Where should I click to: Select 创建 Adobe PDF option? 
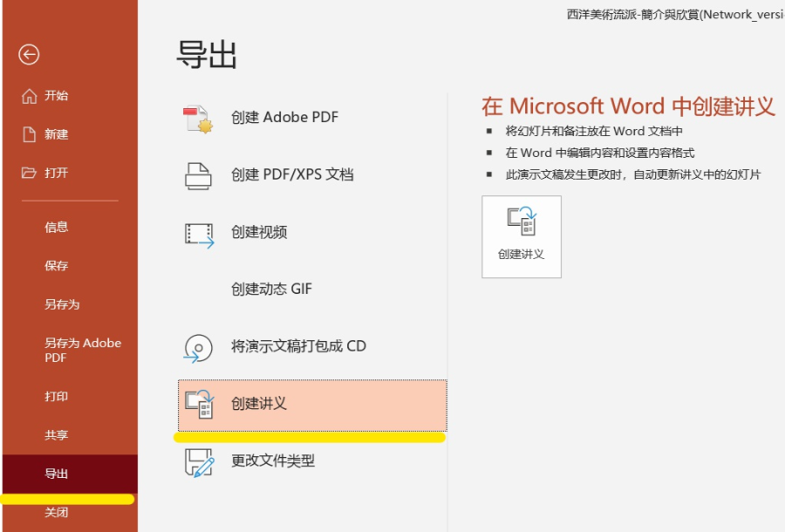(x=312, y=117)
